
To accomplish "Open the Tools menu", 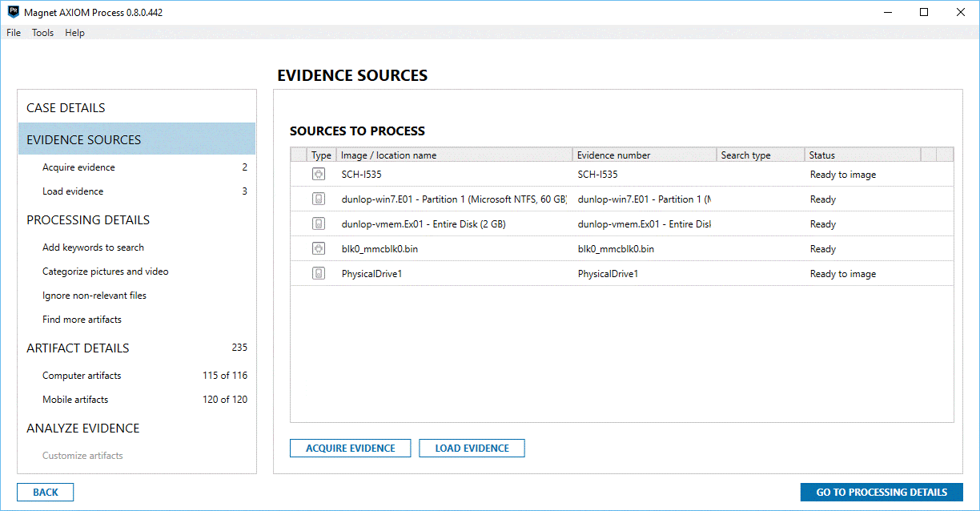I will (x=43, y=33).
